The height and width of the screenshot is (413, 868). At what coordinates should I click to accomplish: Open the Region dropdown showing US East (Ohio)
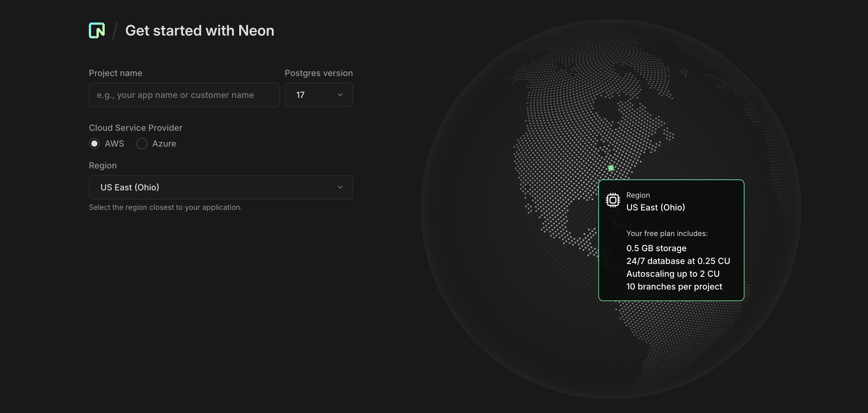coord(221,187)
